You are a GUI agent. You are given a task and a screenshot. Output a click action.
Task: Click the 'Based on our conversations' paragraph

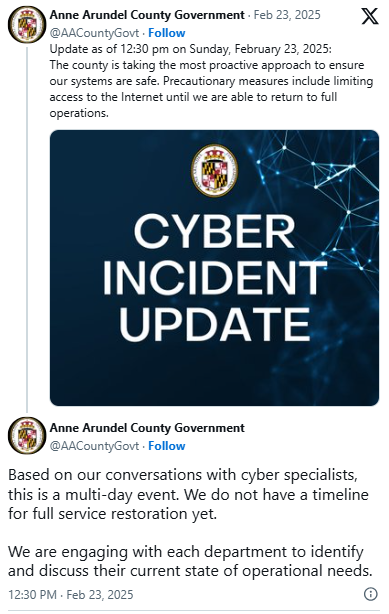point(188,495)
